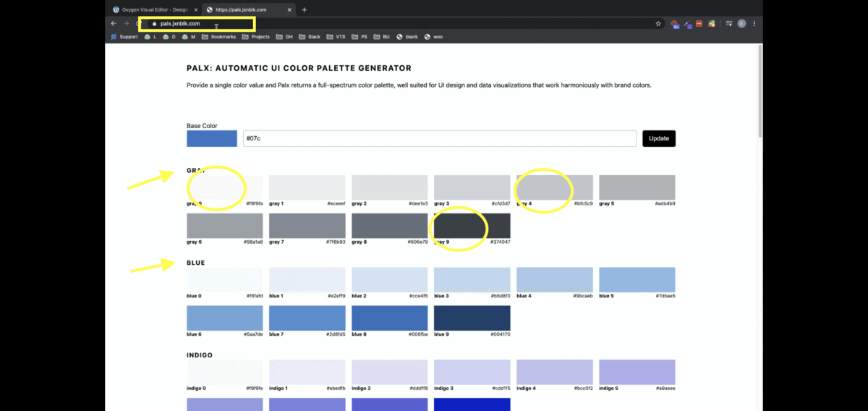This screenshot has width=868, height=411.
Task: Open the Projects bookmarks folder
Action: (x=255, y=36)
